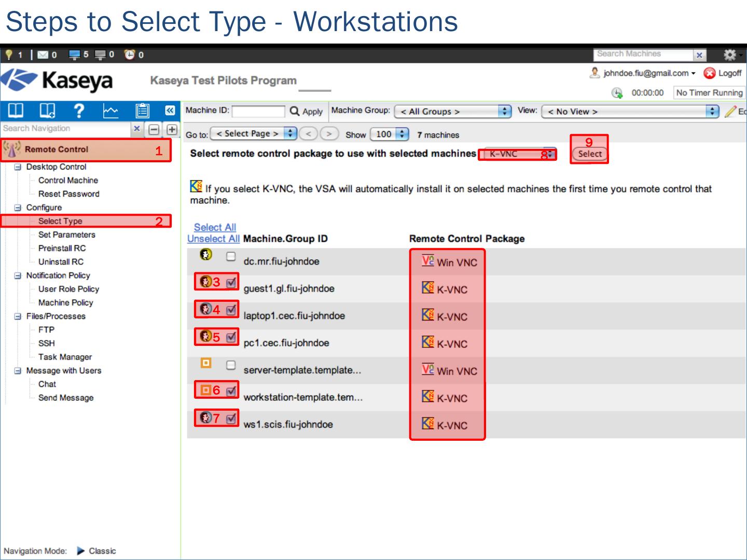
Task: Open the chart graph icon in navigation toolbar
Action: [110, 110]
